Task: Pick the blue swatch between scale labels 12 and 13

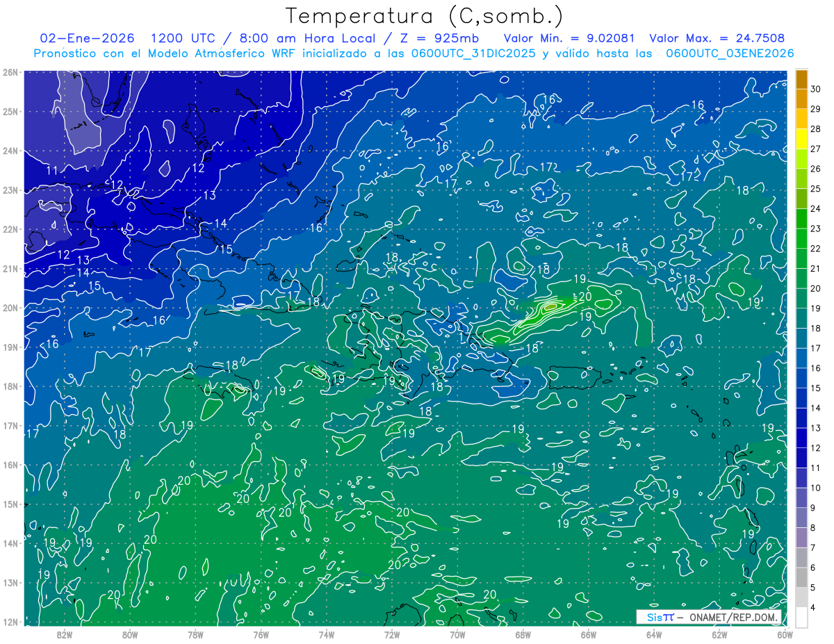Action: click(801, 438)
